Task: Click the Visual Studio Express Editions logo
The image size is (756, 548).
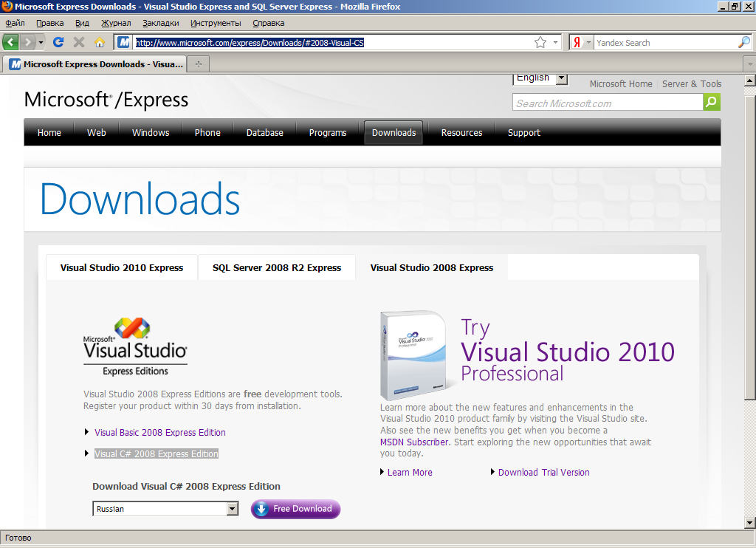Action: click(x=135, y=347)
